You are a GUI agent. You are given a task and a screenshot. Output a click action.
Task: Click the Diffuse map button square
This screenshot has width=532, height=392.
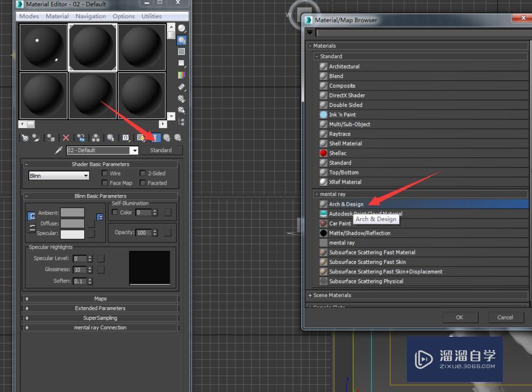pyautogui.click(x=92, y=224)
